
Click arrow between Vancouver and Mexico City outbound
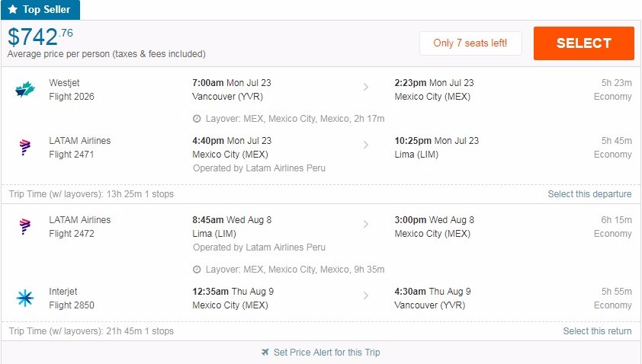point(366,88)
